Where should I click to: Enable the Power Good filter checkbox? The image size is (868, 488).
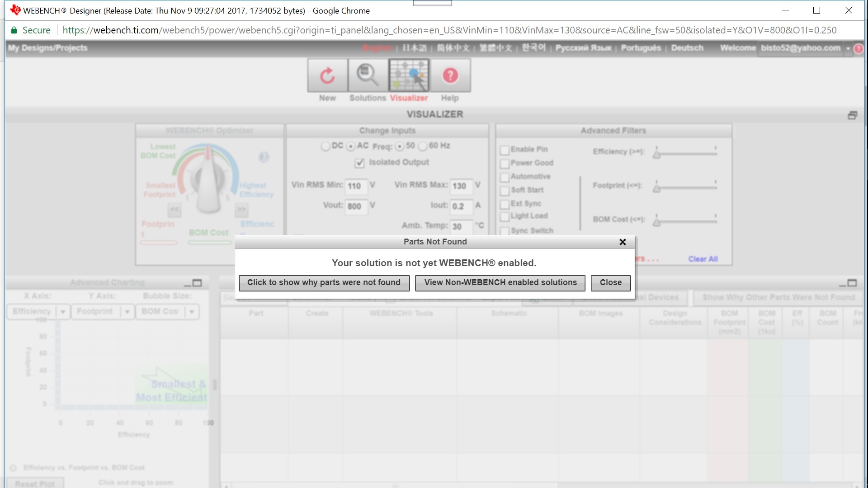505,164
